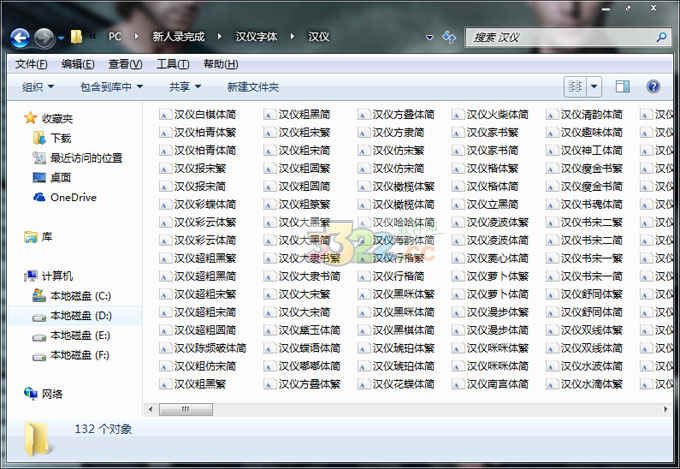
Task: Click the Back navigation arrow button
Action: [20, 38]
